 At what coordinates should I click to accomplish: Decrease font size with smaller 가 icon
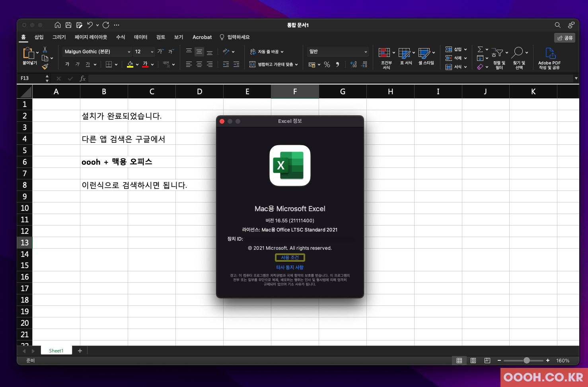(171, 51)
